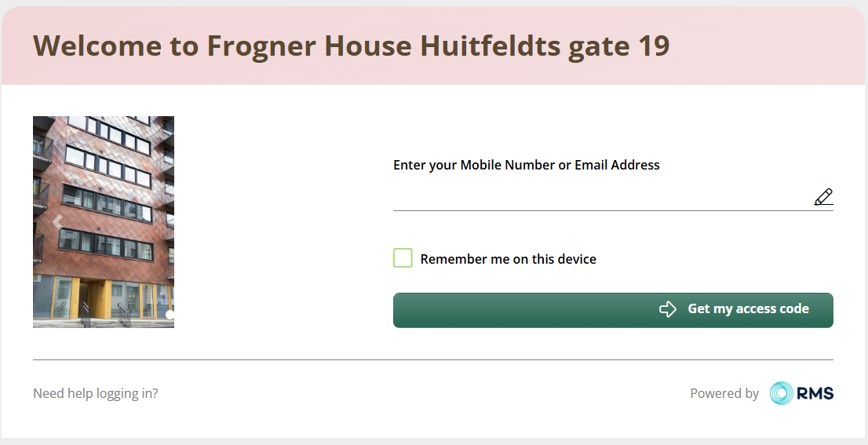Show the previous photo using the left chevron
Viewport: 868px width, 445px height.
click(x=57, y=222)
